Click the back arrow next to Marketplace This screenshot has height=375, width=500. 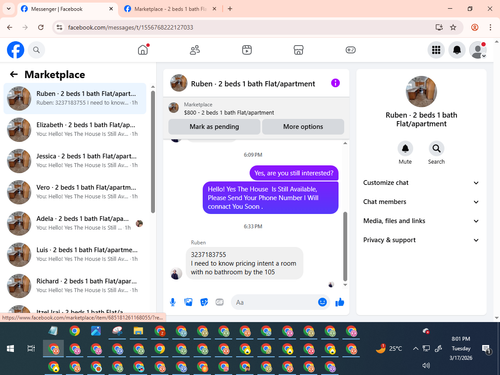click(14, 74)
